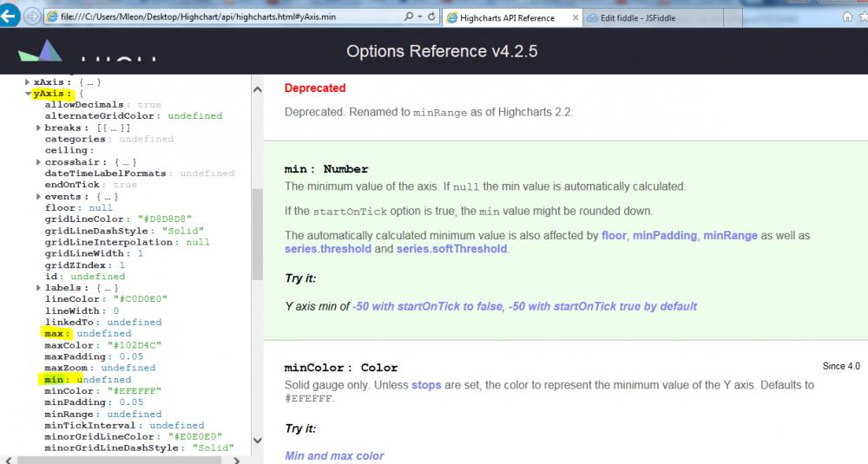Select lineWidth option in tree
Image resolution: width=868 pixels, height=464 pixels.
[72, 310]
